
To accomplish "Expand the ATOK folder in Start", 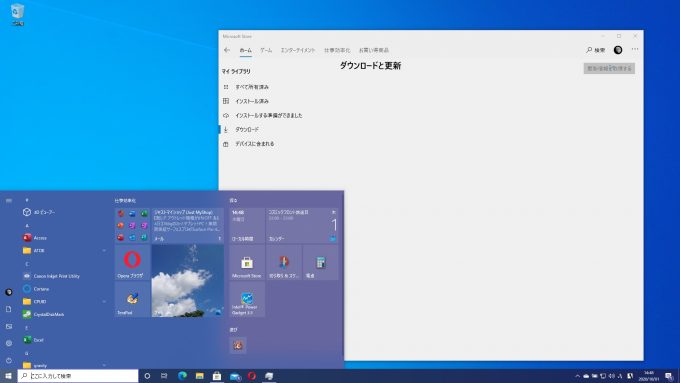I will tap(63, 250).
